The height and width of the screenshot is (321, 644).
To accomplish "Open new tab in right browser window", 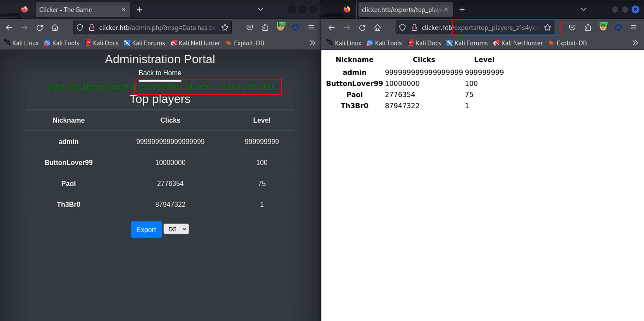I will coord(462,10).
